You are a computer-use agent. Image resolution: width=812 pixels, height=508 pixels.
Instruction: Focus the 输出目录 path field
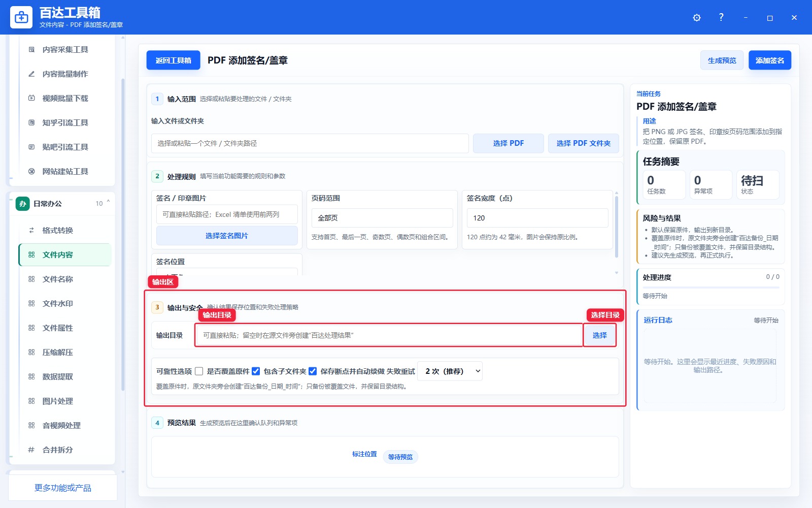(x=389, y=335)
